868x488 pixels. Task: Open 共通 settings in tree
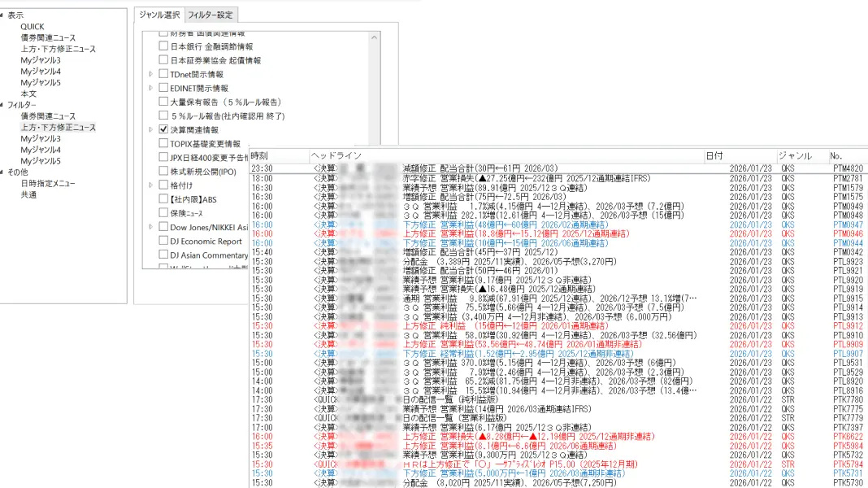pyautogui.click(x=28, y=194)
